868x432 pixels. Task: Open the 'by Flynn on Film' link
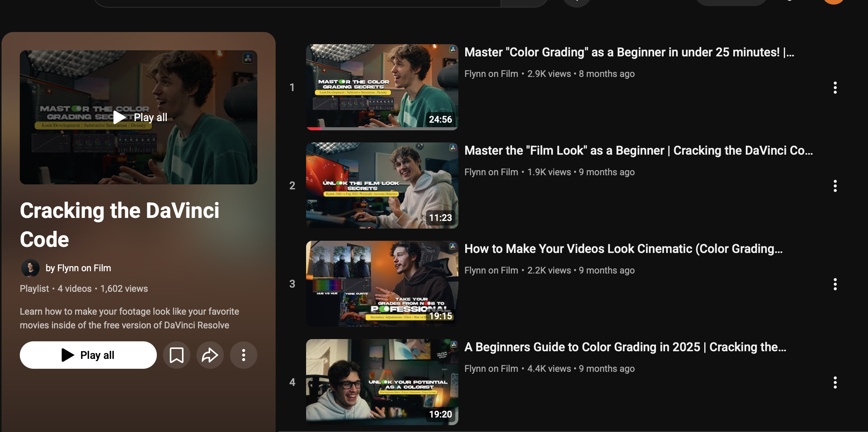point(78,268)
